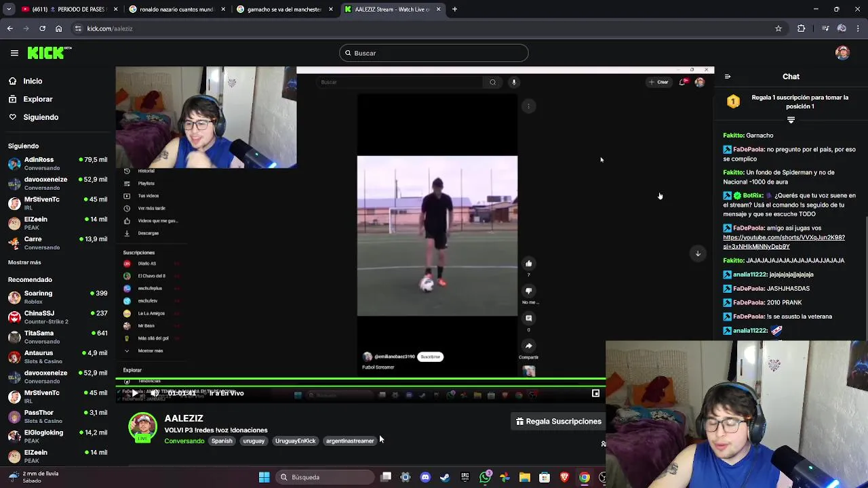The image size is (868, 488).
Task: Open the Kick hamburger menu
Action: 14,53
